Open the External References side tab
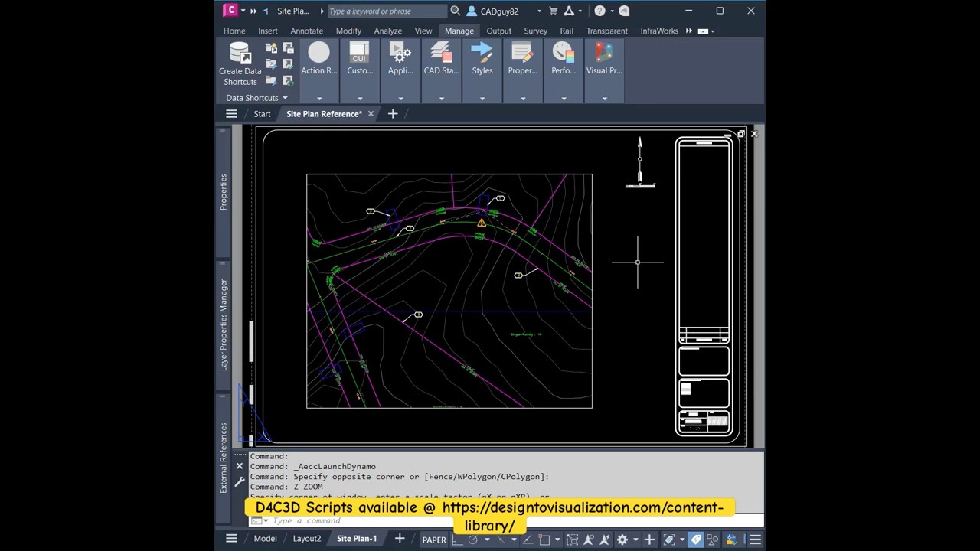This screenshot has height=551, width=980. click(224, 458)
